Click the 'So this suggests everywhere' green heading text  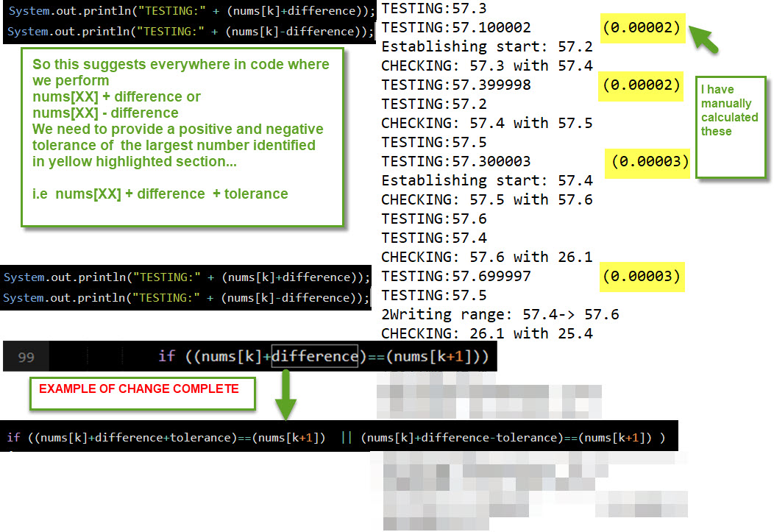click(180, 65)
